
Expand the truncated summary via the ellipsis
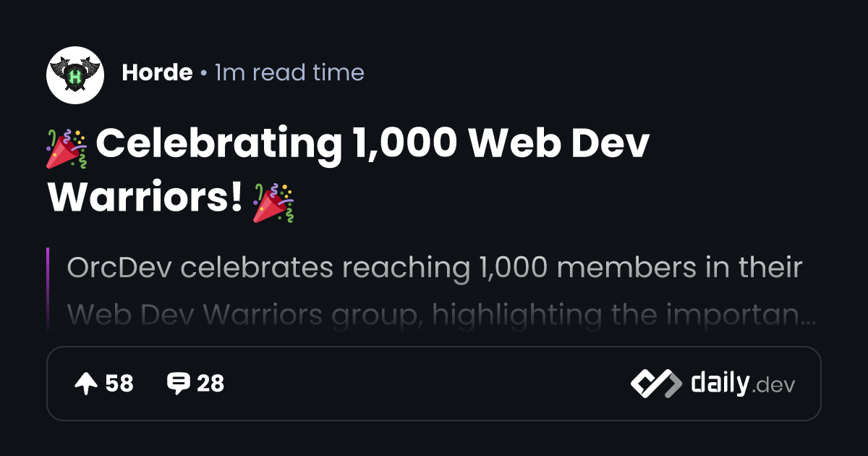[x=809, y=318]
